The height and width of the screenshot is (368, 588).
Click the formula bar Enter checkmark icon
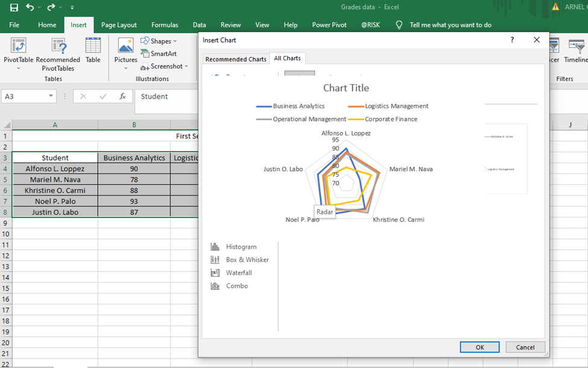tap(103, 96)
